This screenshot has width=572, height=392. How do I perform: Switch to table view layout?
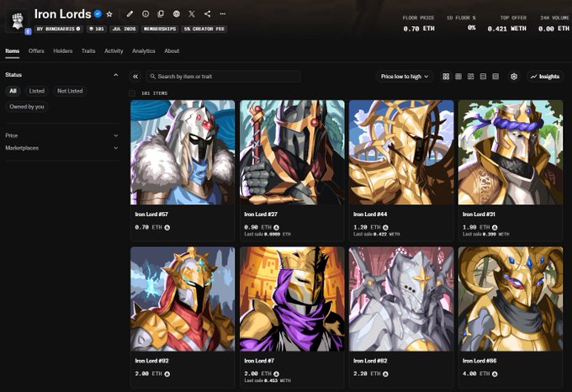click(495, 77)
